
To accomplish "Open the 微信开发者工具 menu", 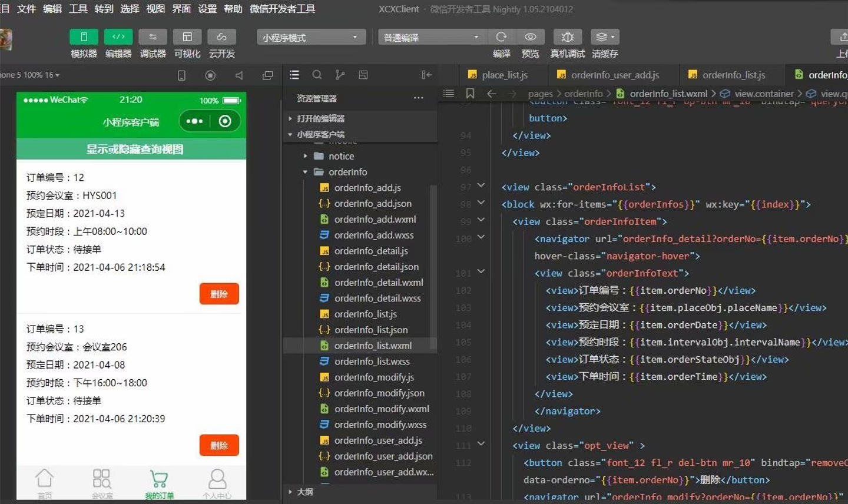I will click(282, 9).
